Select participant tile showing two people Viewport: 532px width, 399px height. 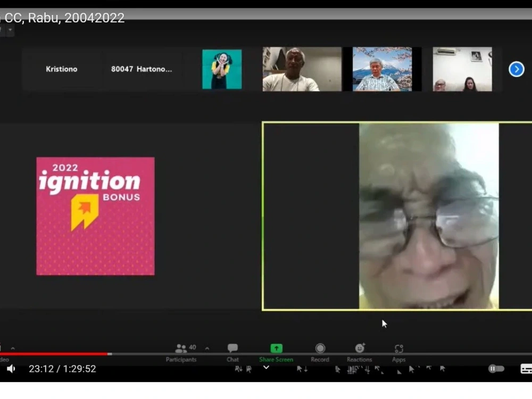[462, 69]
